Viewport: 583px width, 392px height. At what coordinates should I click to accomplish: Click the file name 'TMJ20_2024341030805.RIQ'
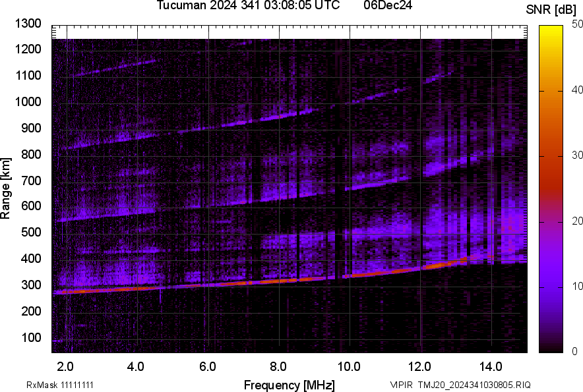coord(474,385)
